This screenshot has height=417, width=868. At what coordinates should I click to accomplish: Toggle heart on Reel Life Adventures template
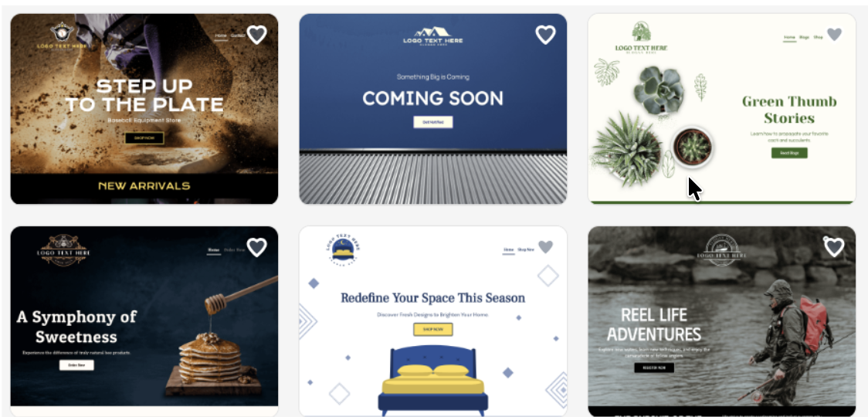pyautogui.click(x=834, y=247)
